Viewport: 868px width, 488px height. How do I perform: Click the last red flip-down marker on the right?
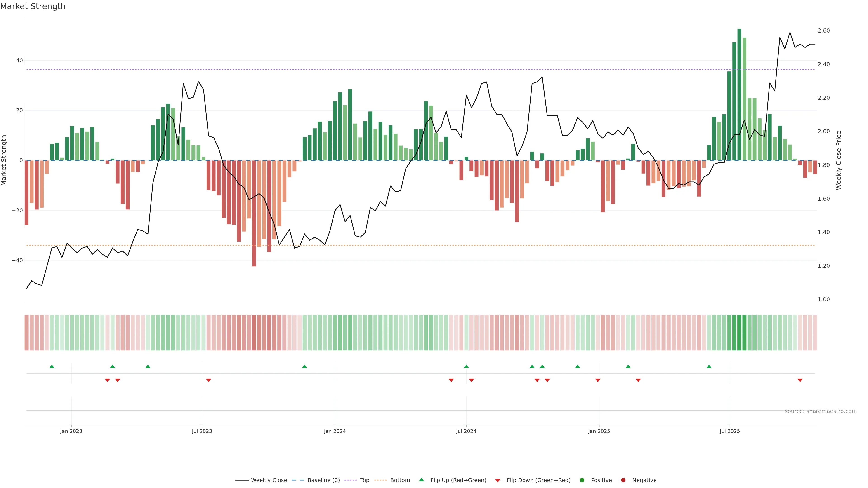[x=800, y=380]
